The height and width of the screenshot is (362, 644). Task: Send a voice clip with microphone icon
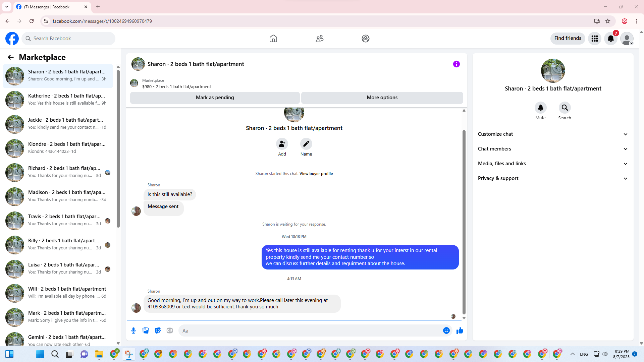pyautogui.click(x=133, y=330)
